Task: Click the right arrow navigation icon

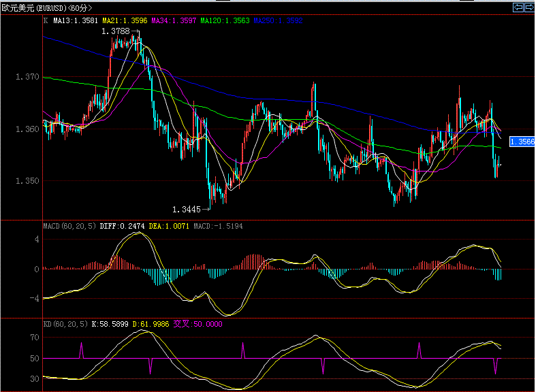Action: click(x=529, y=7)
